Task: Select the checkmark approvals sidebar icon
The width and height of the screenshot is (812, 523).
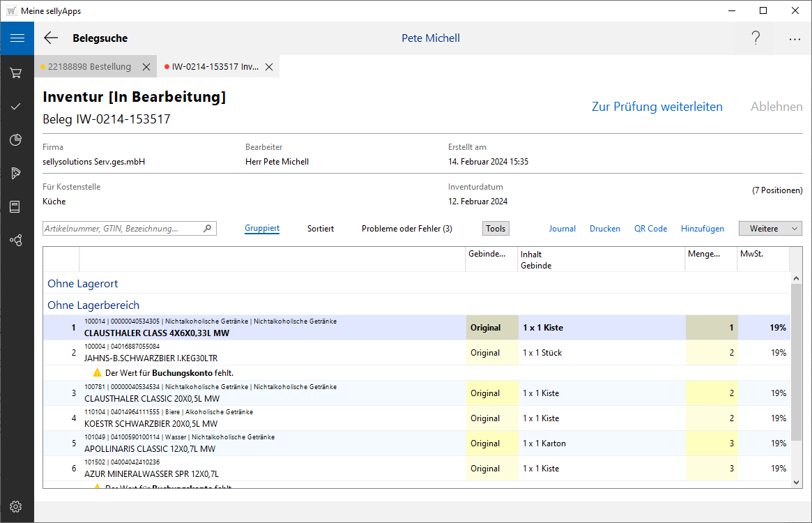Action: click(x=17, y=106)
